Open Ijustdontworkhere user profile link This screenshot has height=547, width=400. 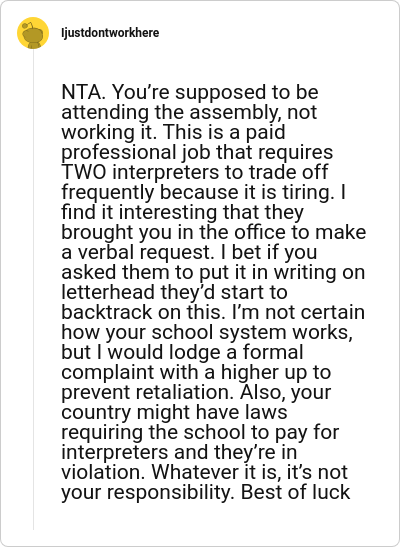point(110,33)
